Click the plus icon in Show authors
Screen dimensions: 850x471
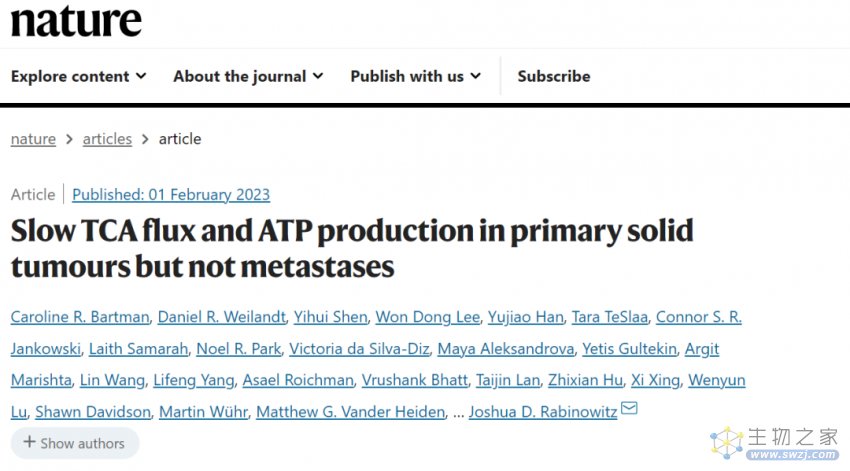coord(29,442)
